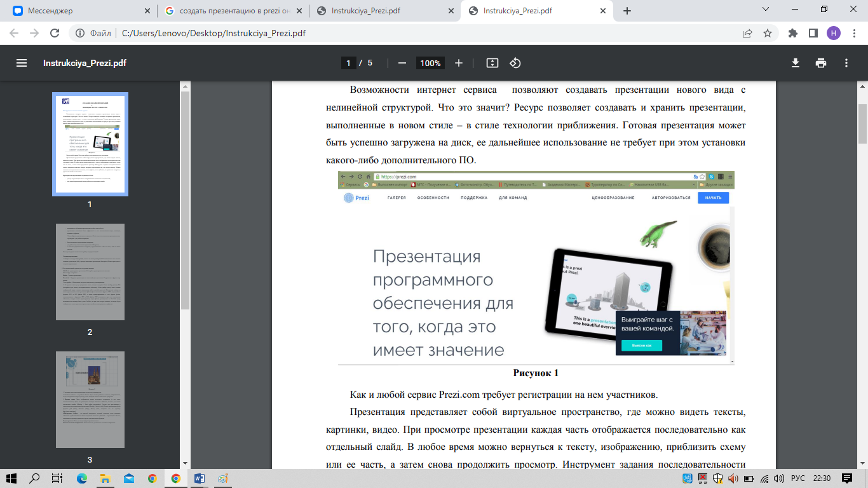Viewport: 868px width, 488px height.
Task: Open the clock showing 22:30
Action: point(822,478)
